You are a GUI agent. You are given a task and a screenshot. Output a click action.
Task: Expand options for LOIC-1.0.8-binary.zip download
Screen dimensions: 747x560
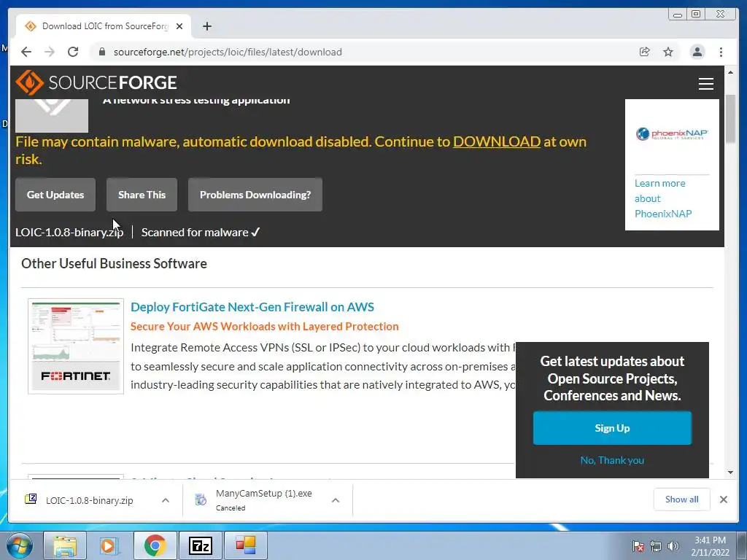166,500
